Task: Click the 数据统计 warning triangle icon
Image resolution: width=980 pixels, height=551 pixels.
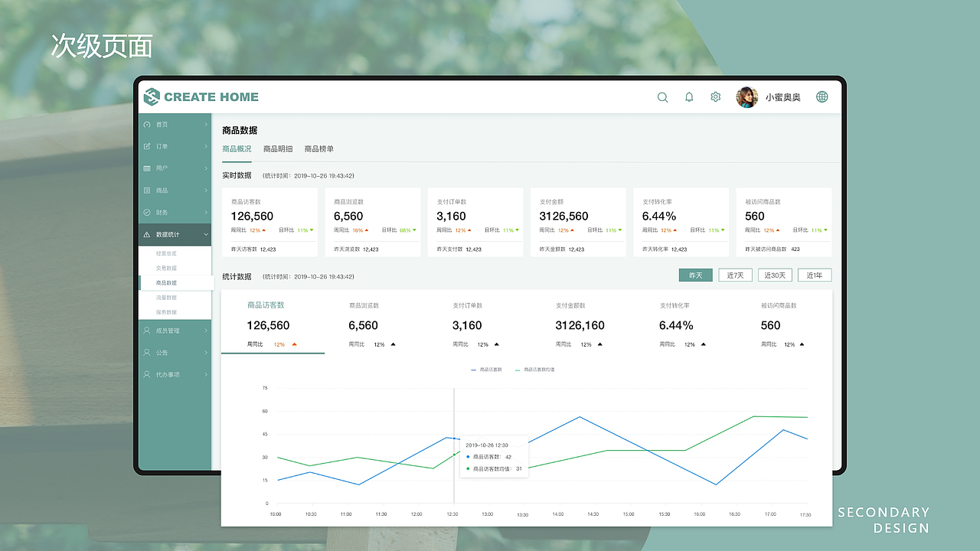Action: click(147, 234)
